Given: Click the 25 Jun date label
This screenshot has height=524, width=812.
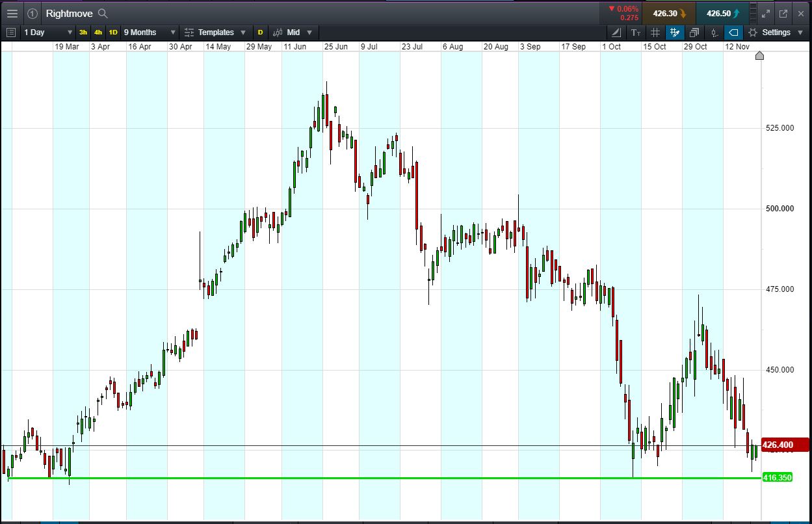Looking at the screenshot, I should pyautogui.click(x=336, y=46).
